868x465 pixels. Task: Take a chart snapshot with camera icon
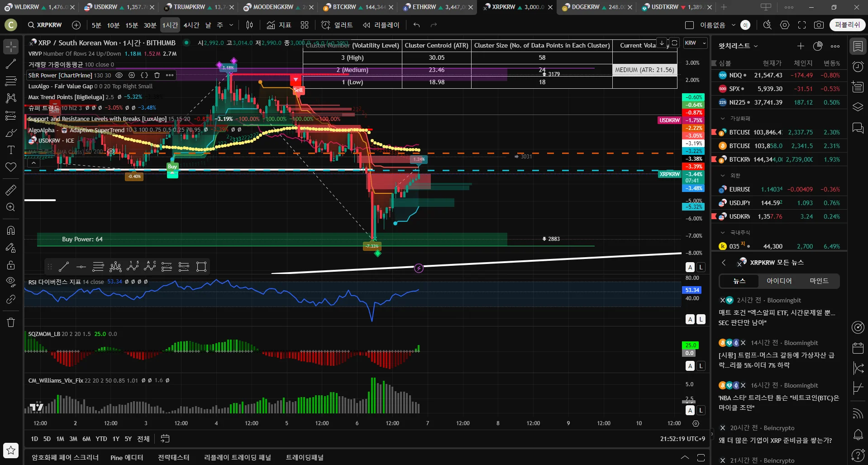point(819,25)
